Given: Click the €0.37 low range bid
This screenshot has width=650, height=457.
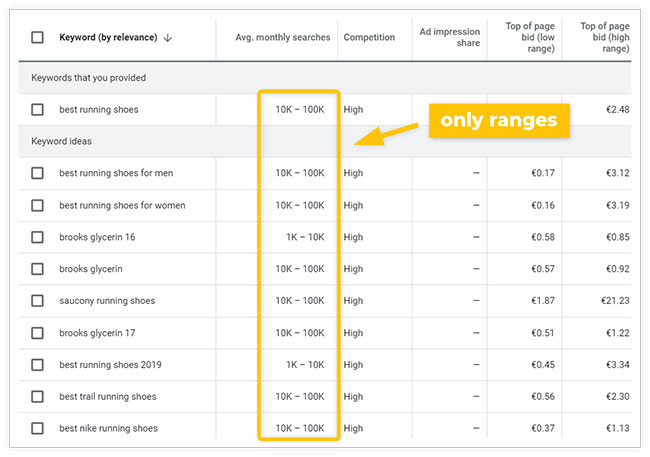Looking at the screenshot, I should coord(543,428).
